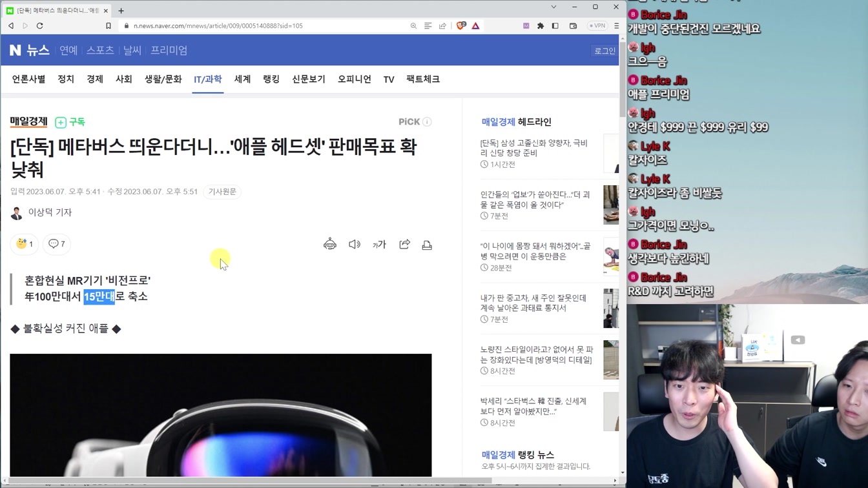Image resolution: width=868 pixels, height=488 pixels.
Task: Select the 신문보기 news category tab
Action: tap(309, 79)
